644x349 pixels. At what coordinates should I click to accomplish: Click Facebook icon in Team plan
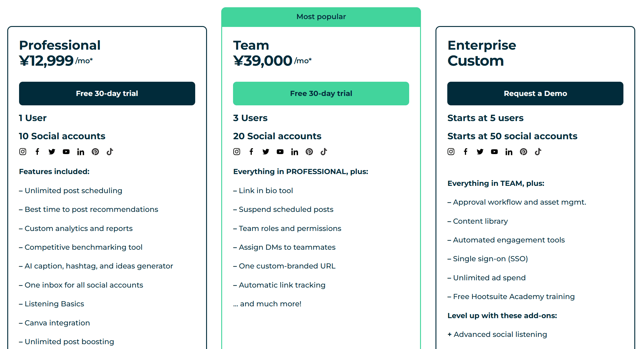coord(251,152)
